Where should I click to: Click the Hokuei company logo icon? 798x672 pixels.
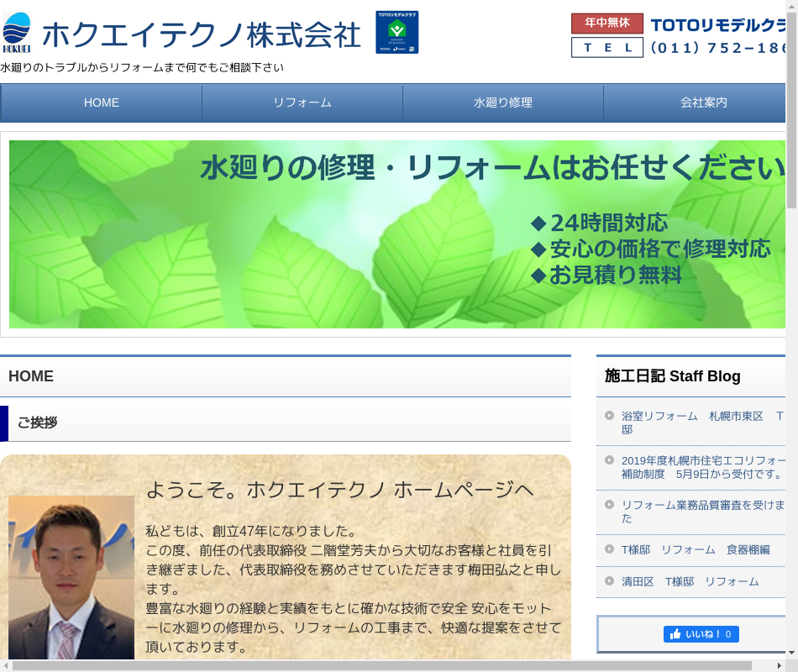coord(17,33)
